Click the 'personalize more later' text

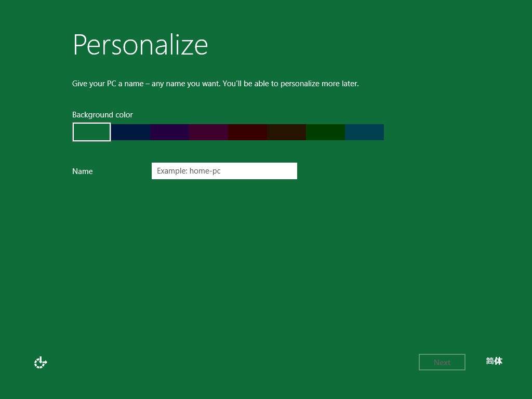point(320,84)
